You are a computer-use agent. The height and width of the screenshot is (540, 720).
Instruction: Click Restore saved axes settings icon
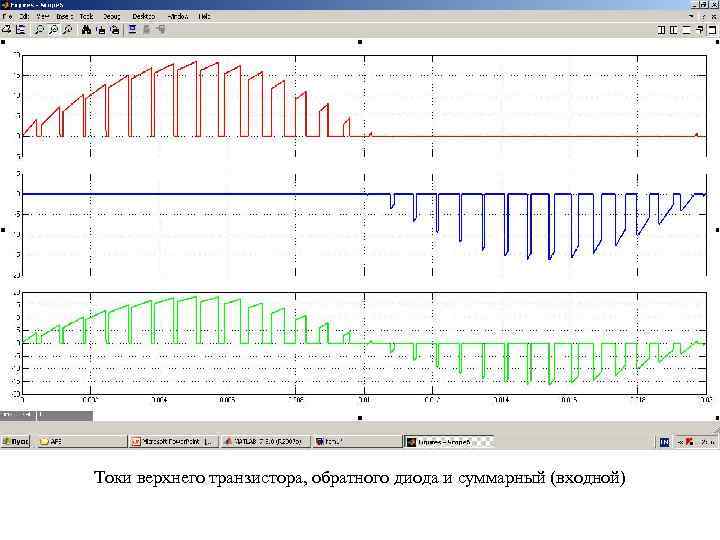[x=115, y=30]
